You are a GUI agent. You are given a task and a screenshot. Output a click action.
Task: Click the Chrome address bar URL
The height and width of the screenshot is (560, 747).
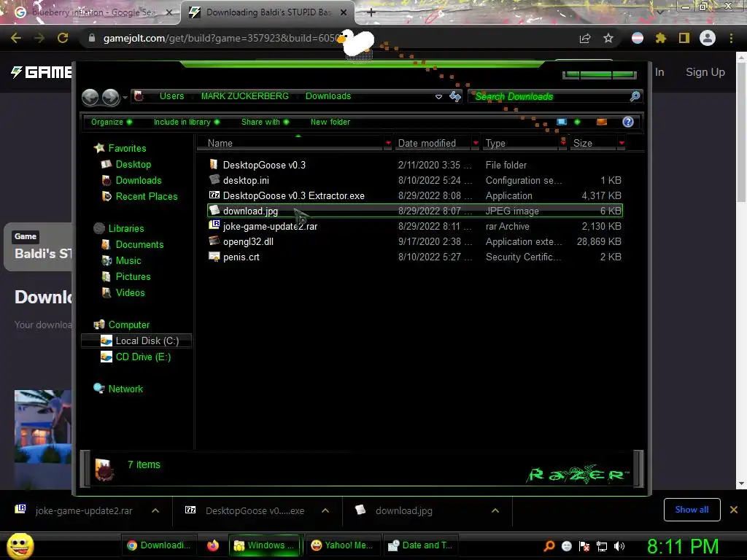[222, 38]
